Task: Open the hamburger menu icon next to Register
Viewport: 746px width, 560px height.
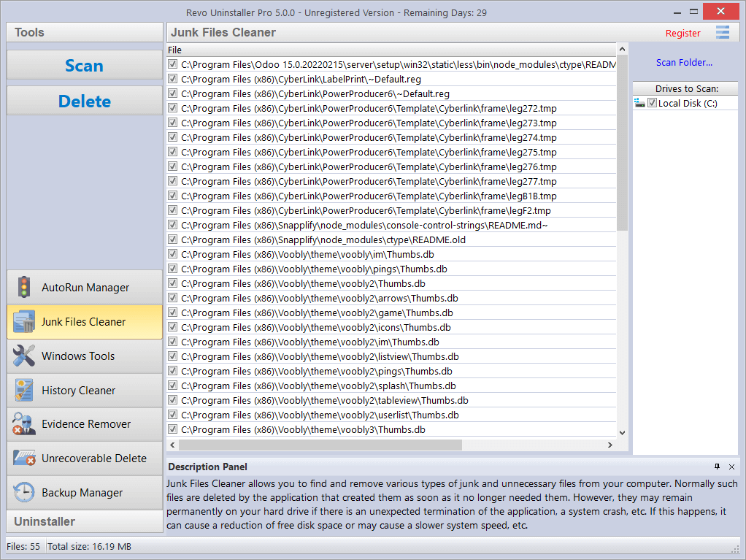Action: (x=723, y=32)
